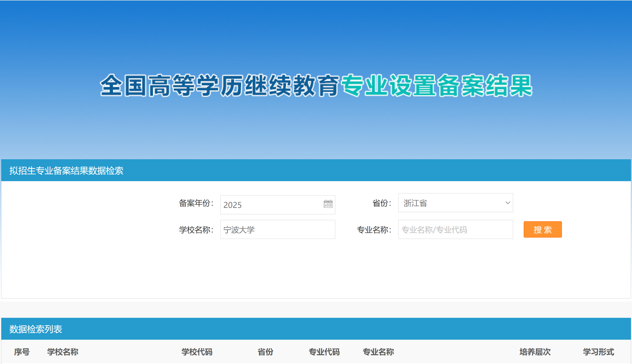Click the 学校名称 table column header

63,352
